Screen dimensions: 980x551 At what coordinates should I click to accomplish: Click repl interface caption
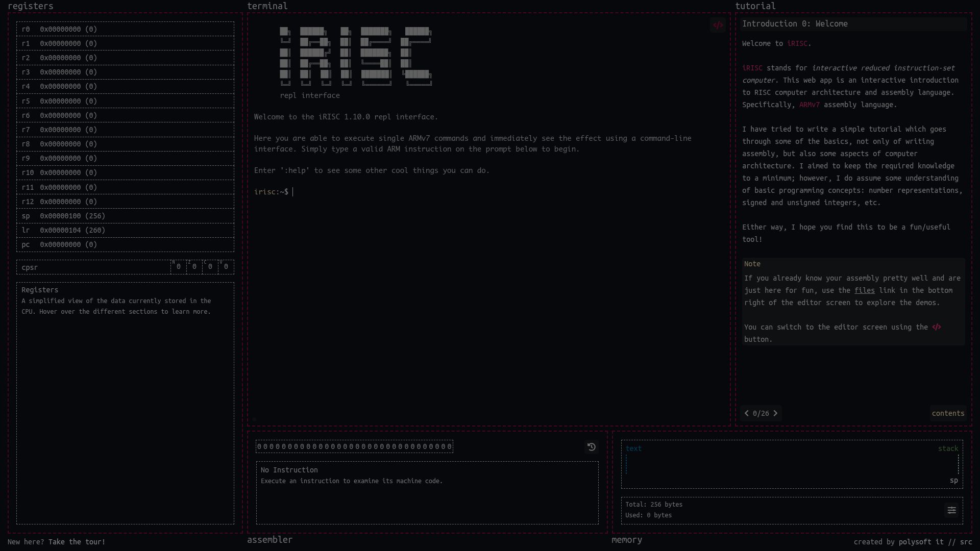point(310,95)
